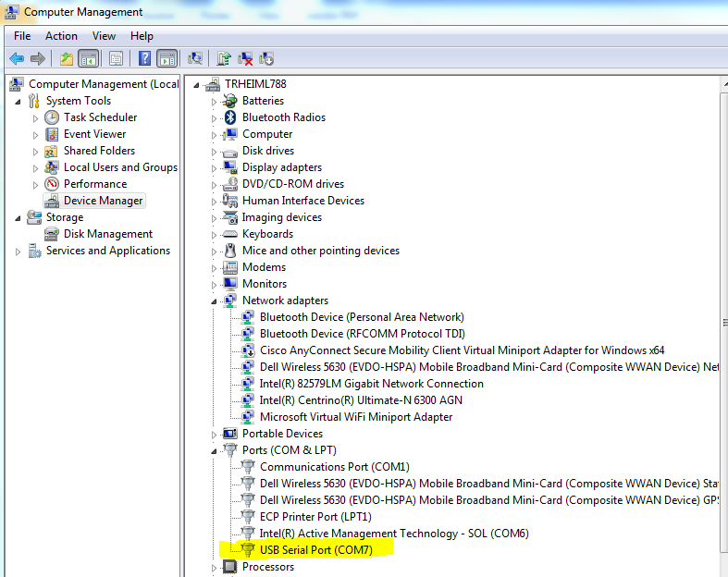Toggle the Show/Hide Console Tree button
The image size is (728, 577).
(89, 59)
